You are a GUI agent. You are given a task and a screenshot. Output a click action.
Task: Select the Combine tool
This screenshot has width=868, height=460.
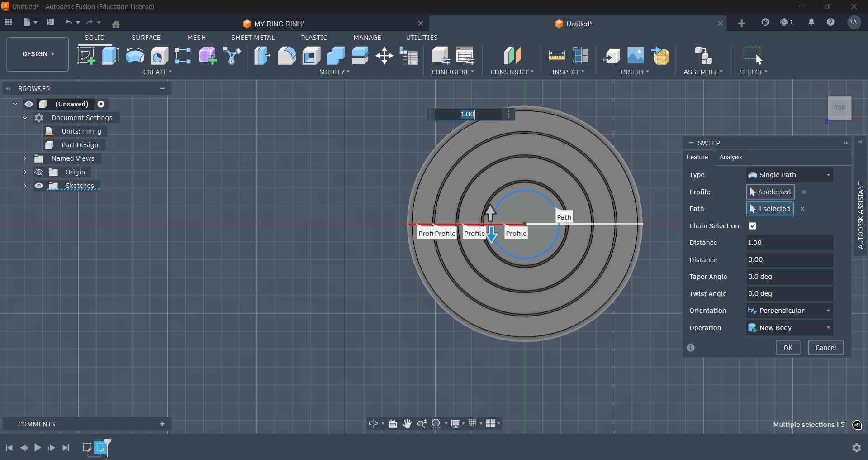(x=336, y=56)
